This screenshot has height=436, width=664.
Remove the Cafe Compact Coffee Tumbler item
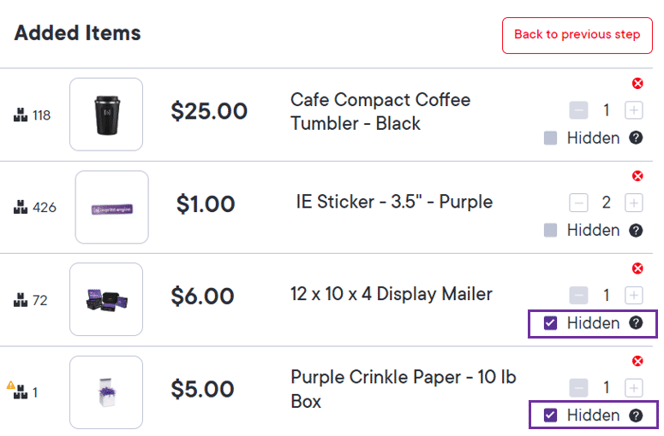pyautogui.click(x=637, y=83)
